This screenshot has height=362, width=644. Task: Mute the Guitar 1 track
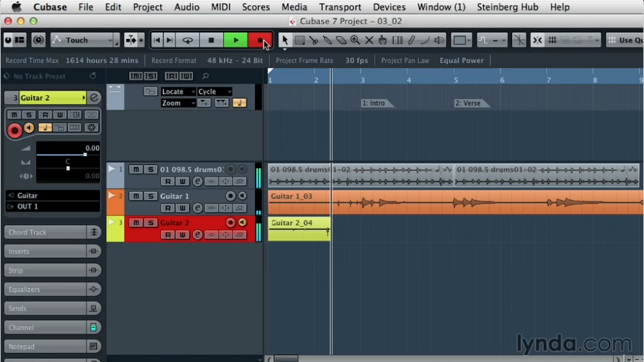(x=136, y=196)
